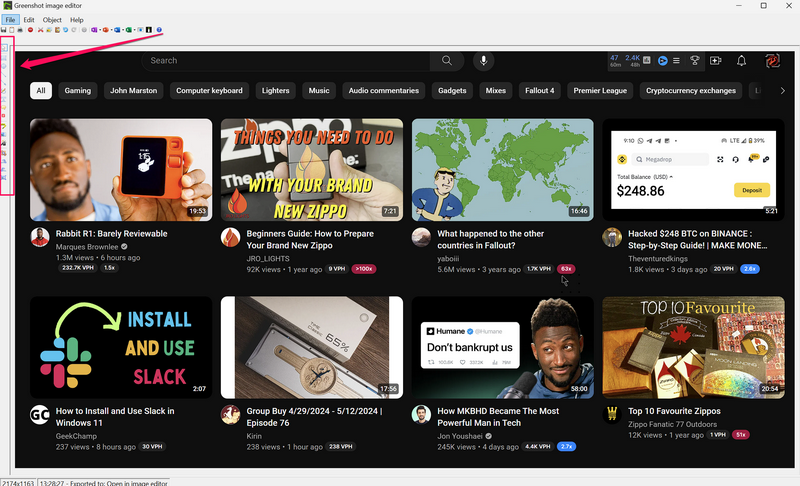This screenshot has height=486, width=800.
Task: Select the cursor selection tool in left toolbar
Action: point(5,48)
